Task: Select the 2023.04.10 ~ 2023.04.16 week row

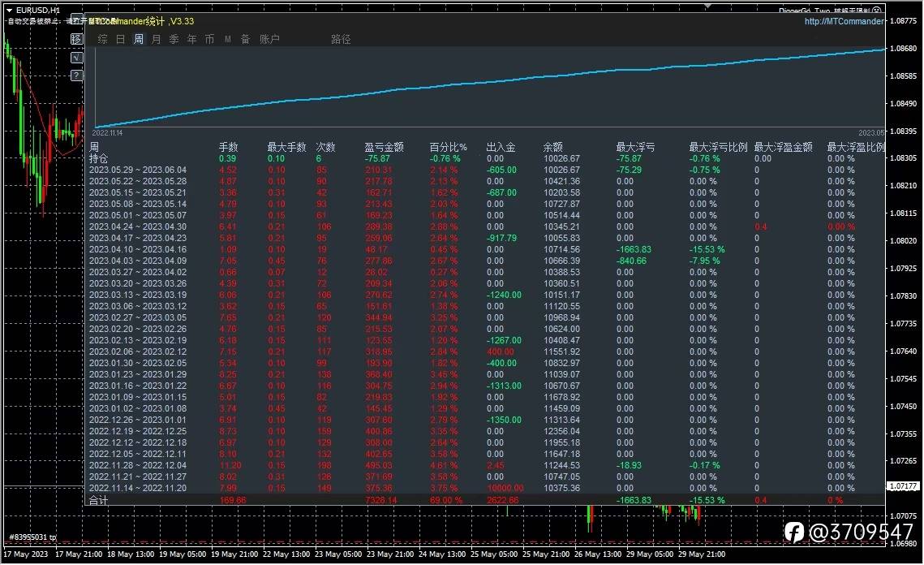Action: pyautogui.click(x=485, y=249)
